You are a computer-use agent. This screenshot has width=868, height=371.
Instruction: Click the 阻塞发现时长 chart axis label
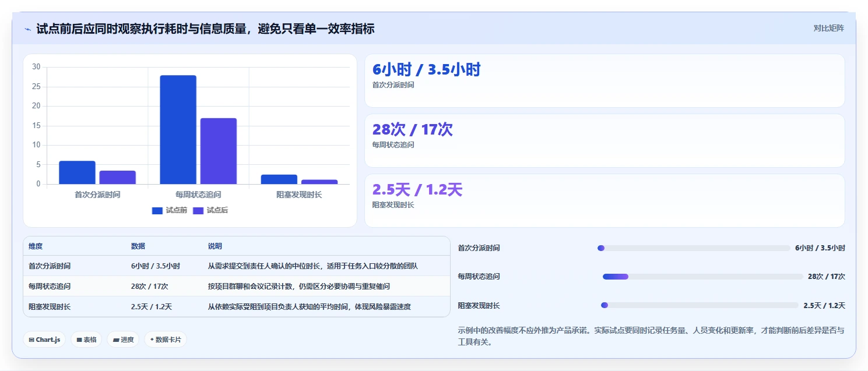pos(299,195)
